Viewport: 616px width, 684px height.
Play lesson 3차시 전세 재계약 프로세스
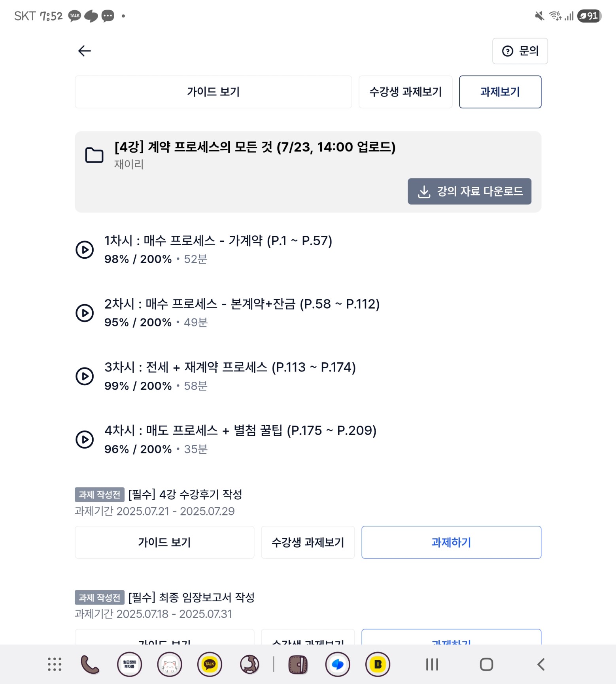(x=85, y=376)
